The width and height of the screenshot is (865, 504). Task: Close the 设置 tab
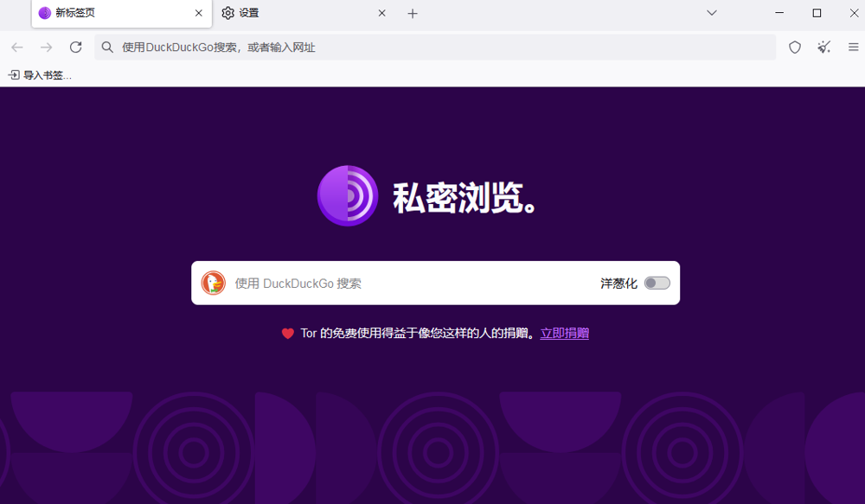[x=381, y=13]
